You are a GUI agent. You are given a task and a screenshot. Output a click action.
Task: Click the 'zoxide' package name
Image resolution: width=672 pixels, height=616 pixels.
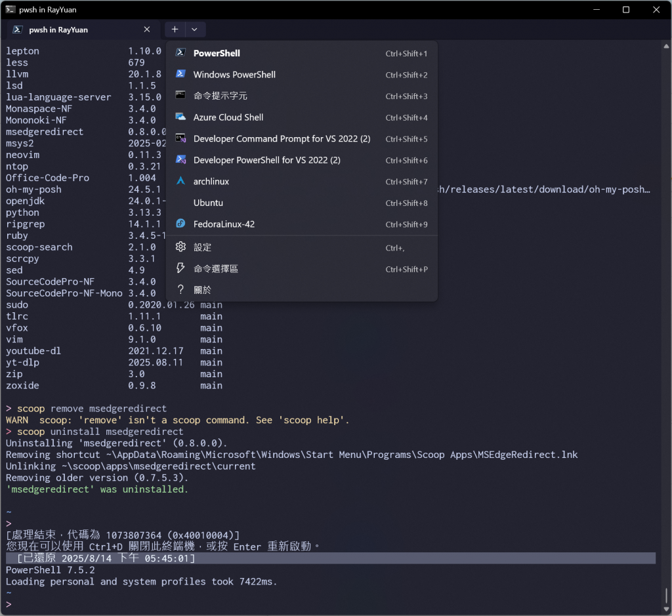point(22,386)
